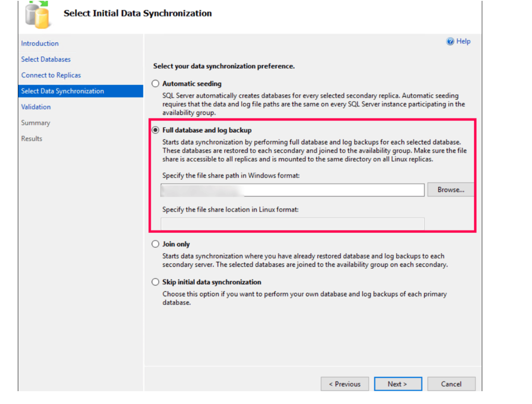Jump to the Validation step
Image resolution: width=532 pixels, height=404 pixels.
click(x=36, y=107)
